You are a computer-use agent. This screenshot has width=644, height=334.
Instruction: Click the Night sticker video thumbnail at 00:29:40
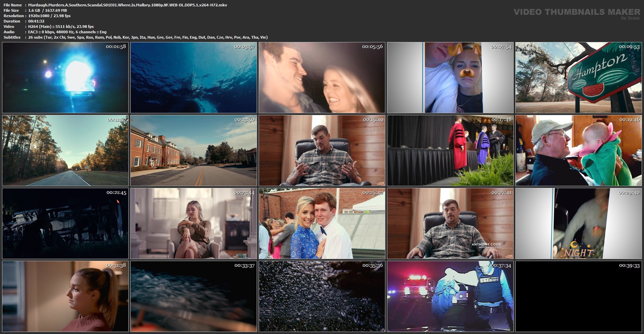[x=579, y=223]
